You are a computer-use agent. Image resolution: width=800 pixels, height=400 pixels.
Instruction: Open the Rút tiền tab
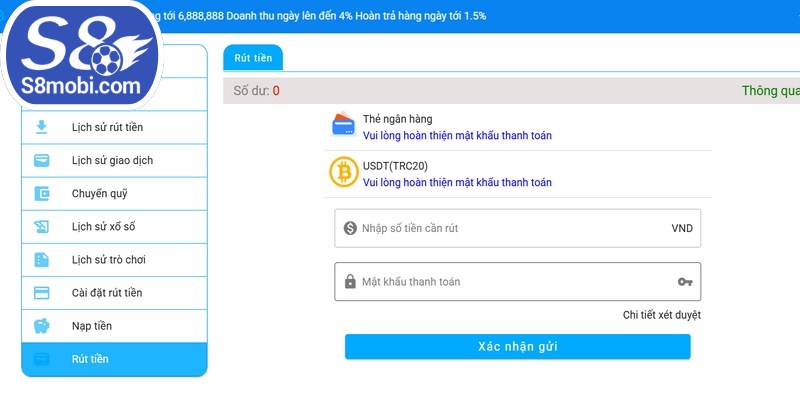(x=253, y=58)
